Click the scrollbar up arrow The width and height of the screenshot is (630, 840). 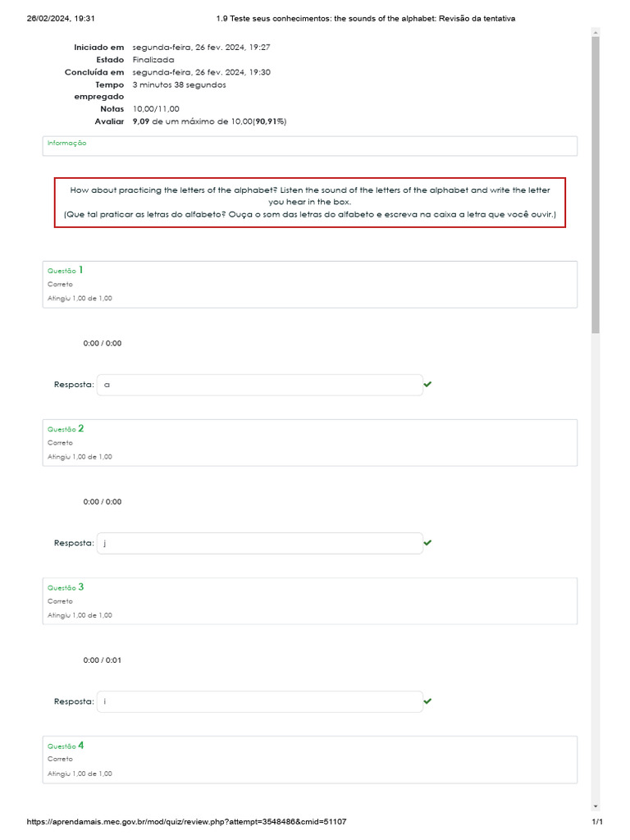click(x=596, y=33)
